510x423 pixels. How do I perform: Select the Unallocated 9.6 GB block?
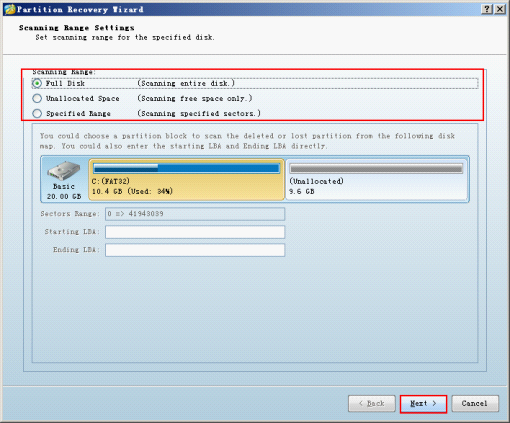pyautogui.click(x=377, y=179)
